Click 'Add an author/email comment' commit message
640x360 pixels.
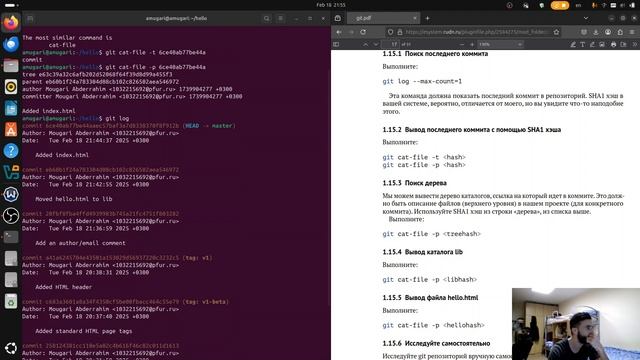(x=80, y=243)
